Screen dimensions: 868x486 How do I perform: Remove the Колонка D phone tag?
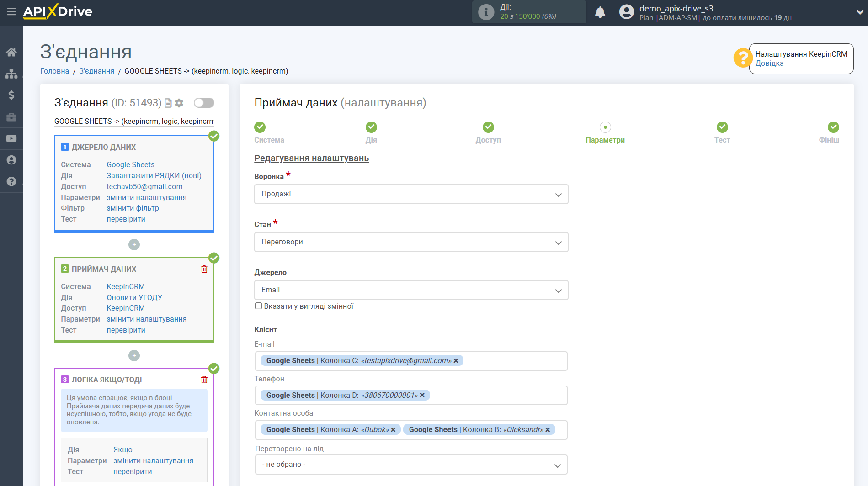pyautogui.click(x=422, y=396)
